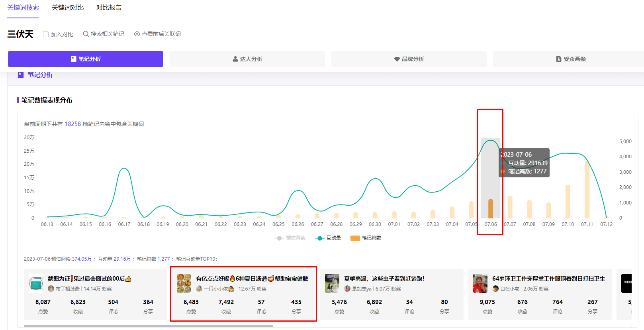Click the purple 笔记分析 section heading icon
The image size is (644, 330).
pos(21,75)
